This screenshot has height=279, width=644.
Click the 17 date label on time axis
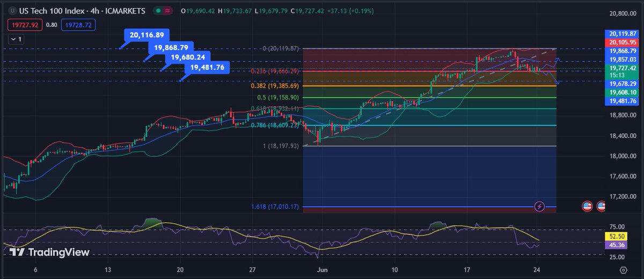click(x=467, y=270)
